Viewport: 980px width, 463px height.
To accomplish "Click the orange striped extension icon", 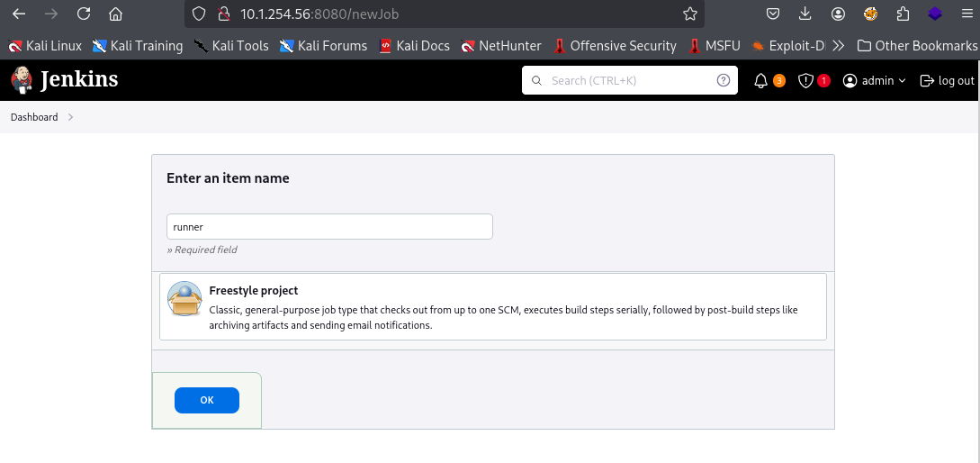I will [870, 14].
